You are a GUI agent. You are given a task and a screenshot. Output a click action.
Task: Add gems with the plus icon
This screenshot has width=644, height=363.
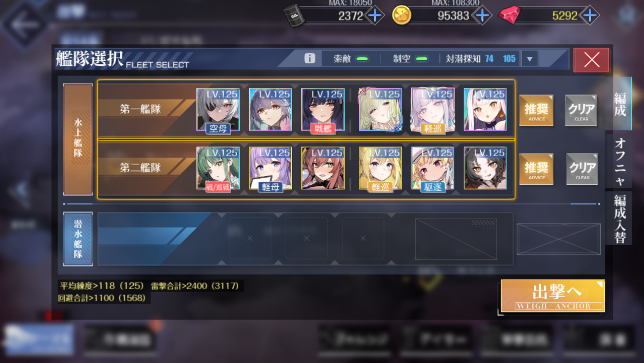[589, 15]
